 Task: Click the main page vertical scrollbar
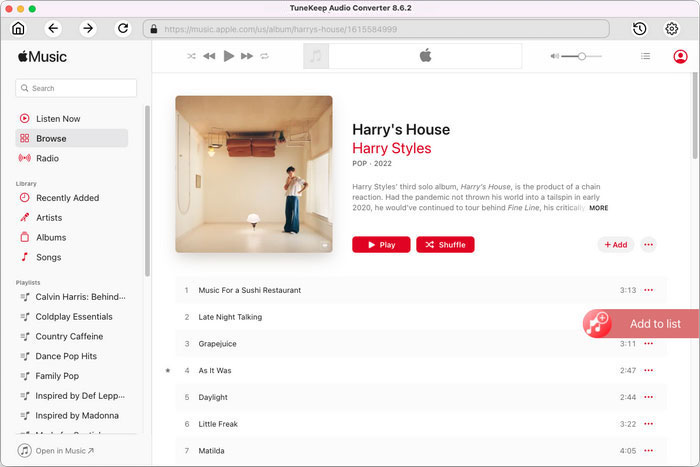coord(695,115)
